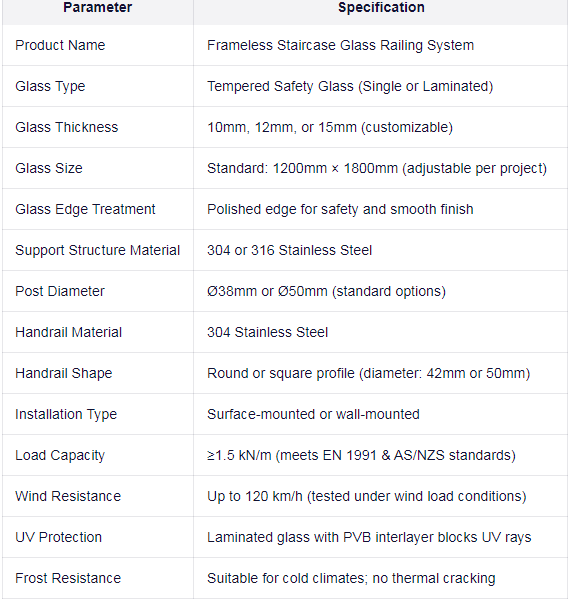Click the Post Diameter specification value

326,291
